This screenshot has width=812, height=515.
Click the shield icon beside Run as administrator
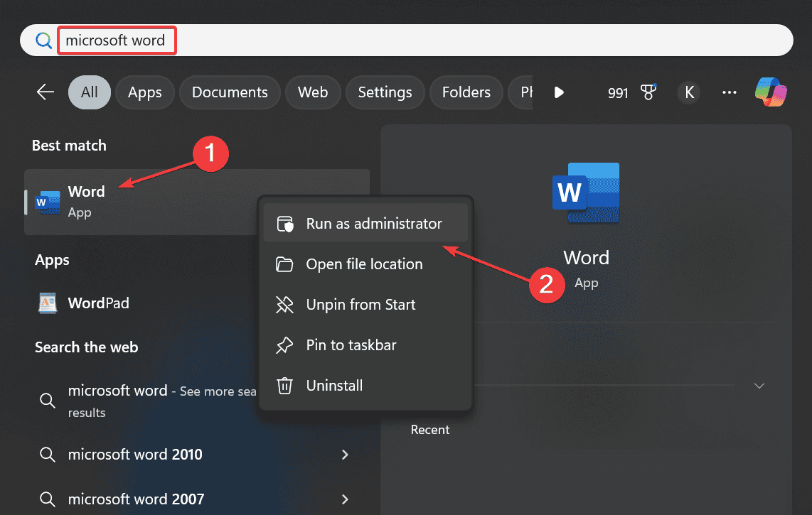tap(285, 224)
